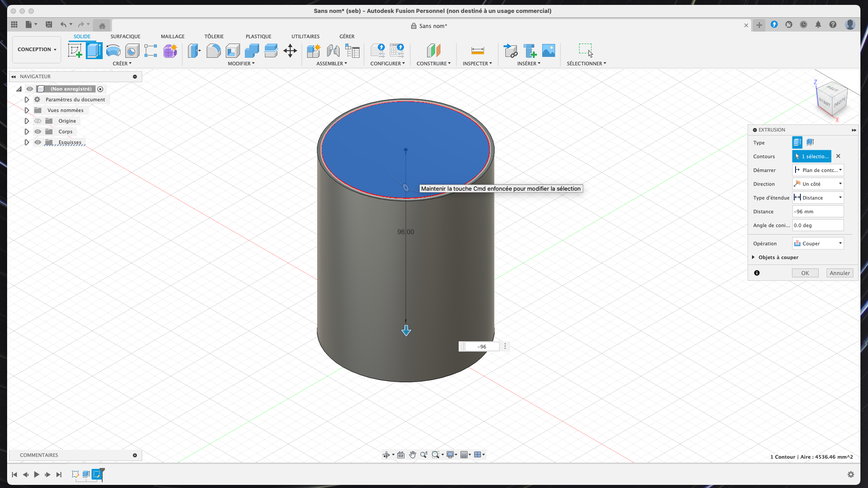The image size is (868, 488).
Task: Click the blue distance arrow manipulator
Action: coord(406,331)
